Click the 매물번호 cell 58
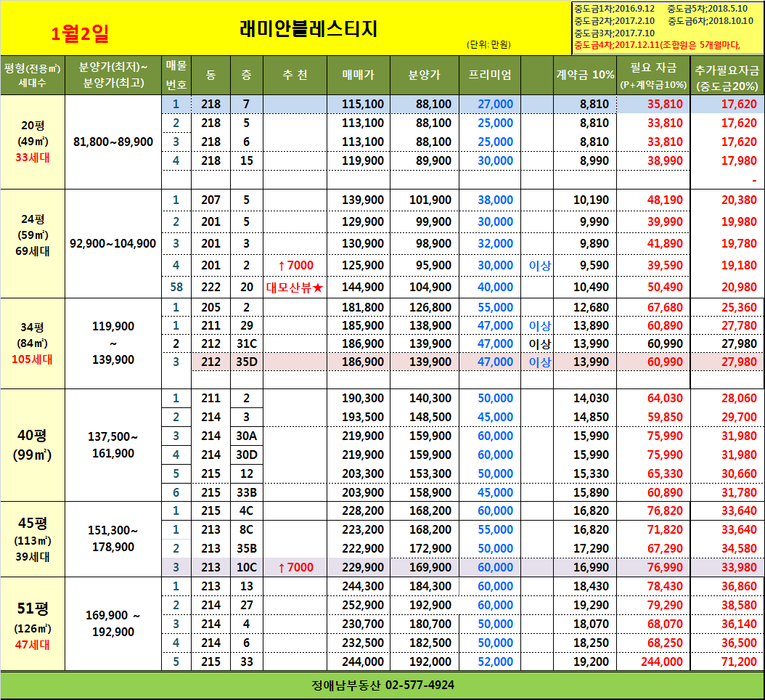 click(176, 287)
